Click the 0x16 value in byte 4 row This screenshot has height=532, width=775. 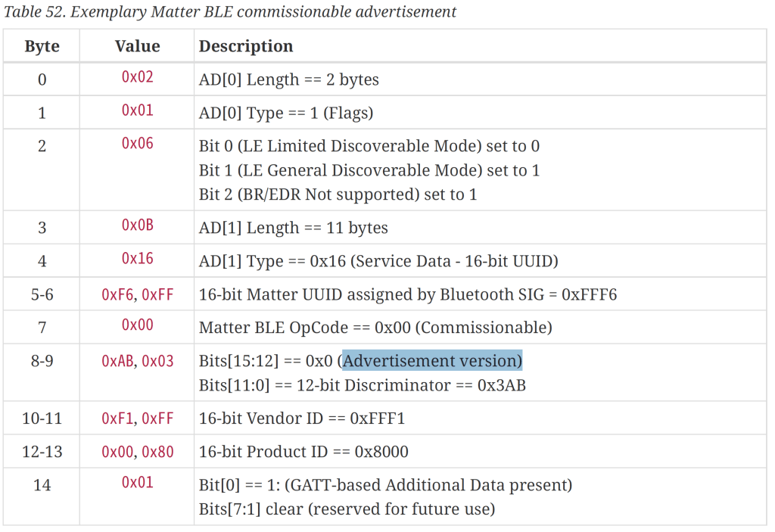(137, 259)
